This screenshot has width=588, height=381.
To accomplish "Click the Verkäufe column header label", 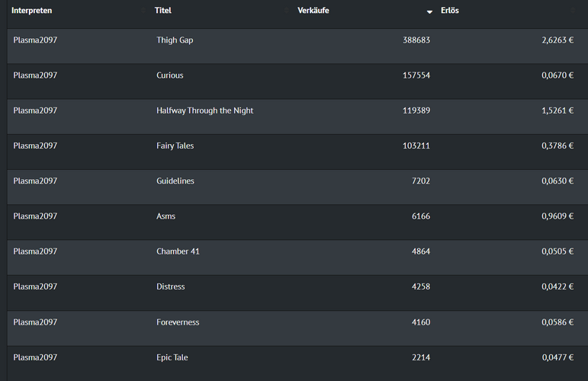I will (x=313, y=11).
